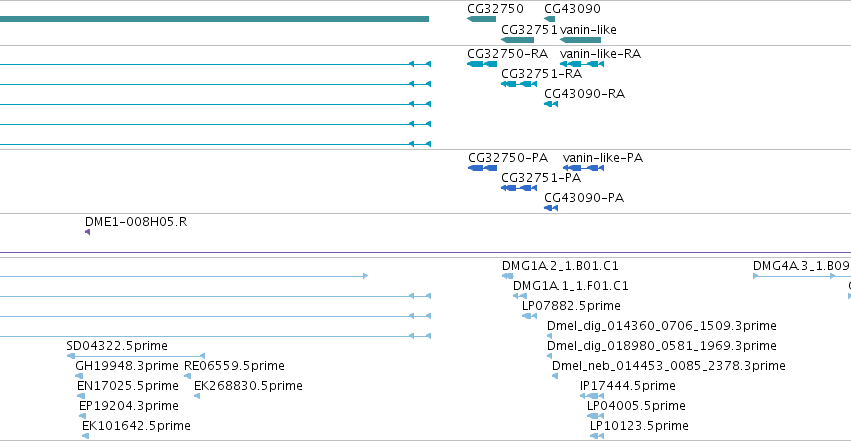Image resolution: width=851 pixels, height=441 pixels.
Task: Select the CG43090 gene glyph
Action: [549, 19]
